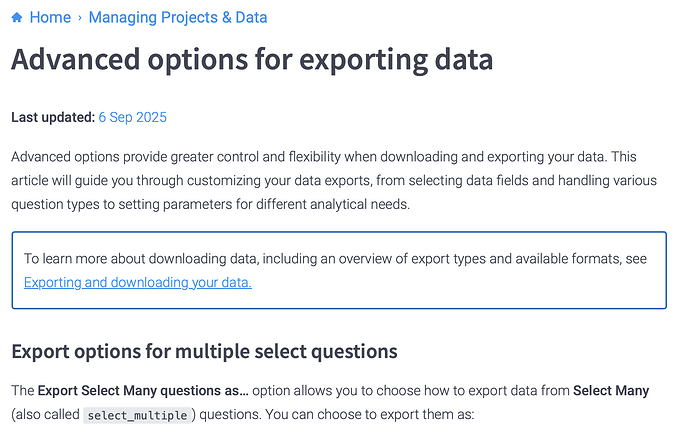The image size is (690, 433).
Task: Click the line starting article will guide you
Action: pyautogui.click(x=334, y=181)
